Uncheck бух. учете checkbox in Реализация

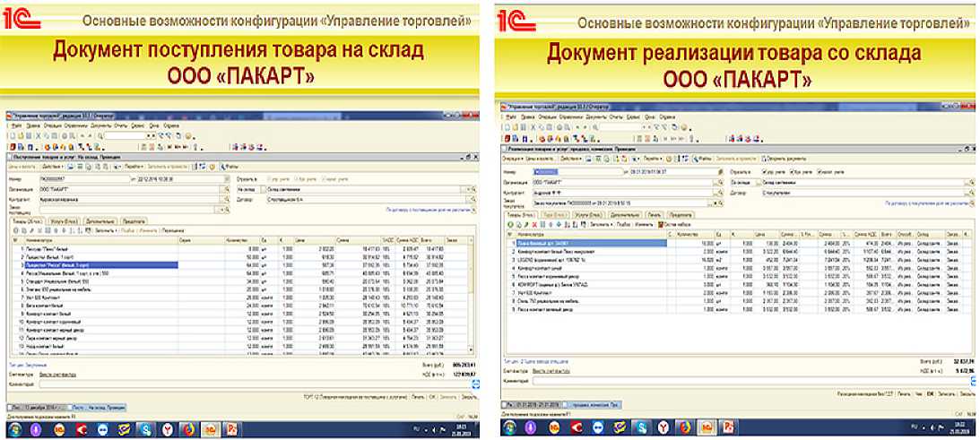click(792, 172)
